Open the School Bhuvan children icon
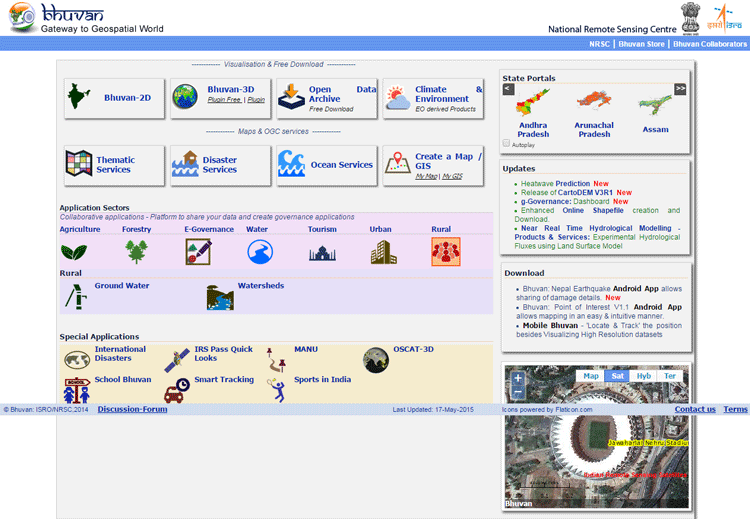Screen dimensions: 750x519 (77, 390)
